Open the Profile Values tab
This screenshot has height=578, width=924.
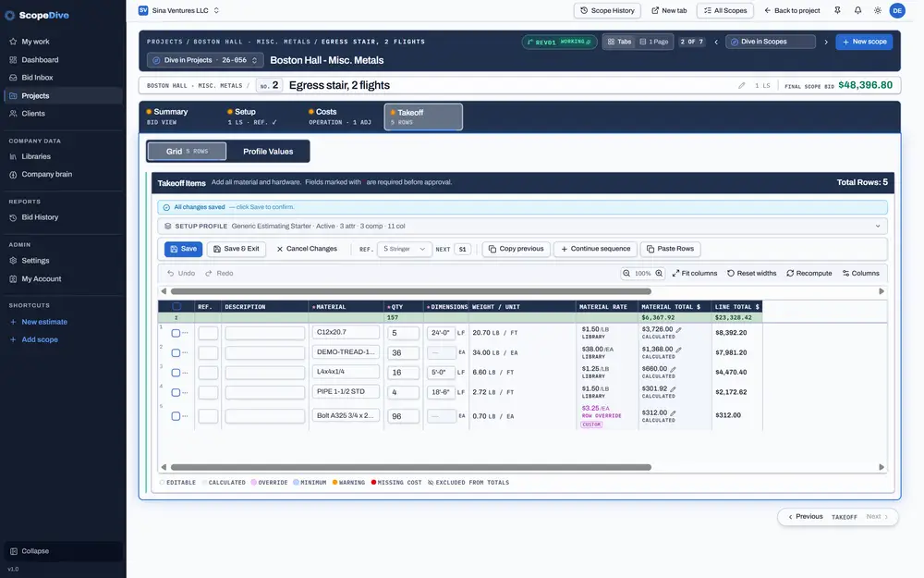click(x=268, y=152)
